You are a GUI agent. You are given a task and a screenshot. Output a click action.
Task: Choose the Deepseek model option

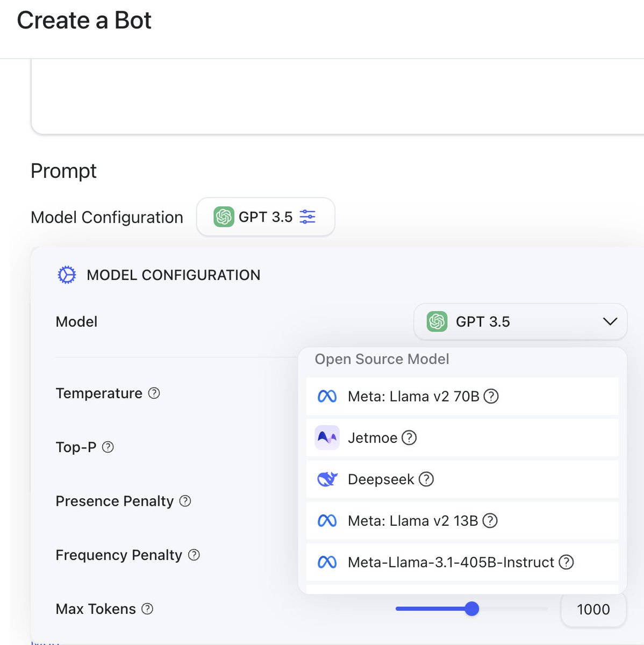(x=462, y=479)
